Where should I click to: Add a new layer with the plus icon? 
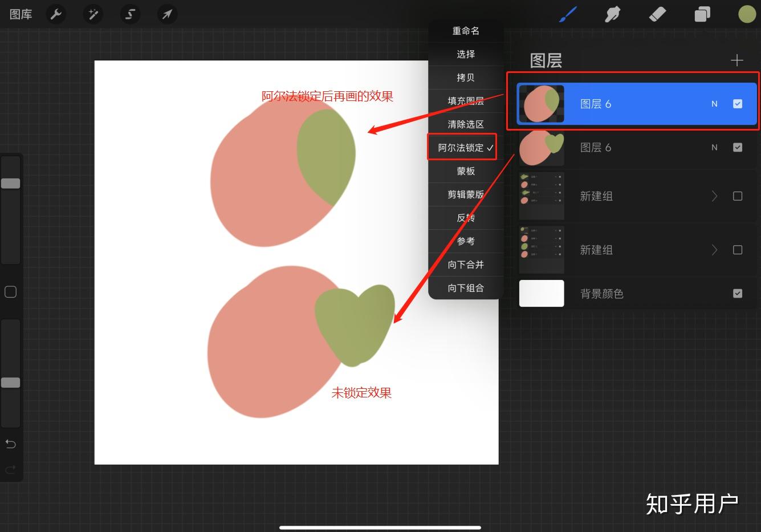click(736, 60)
